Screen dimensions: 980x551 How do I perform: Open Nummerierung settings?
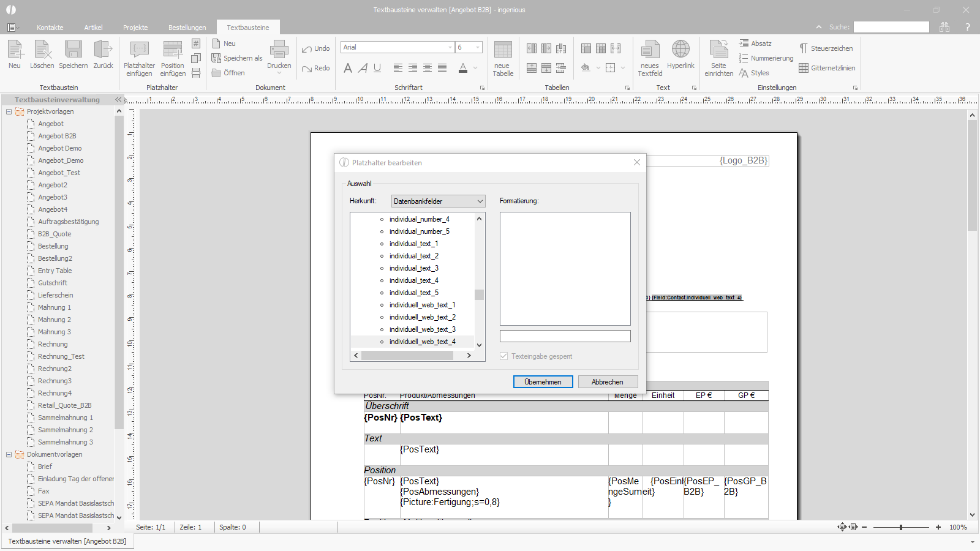click(x=766, y=58)
